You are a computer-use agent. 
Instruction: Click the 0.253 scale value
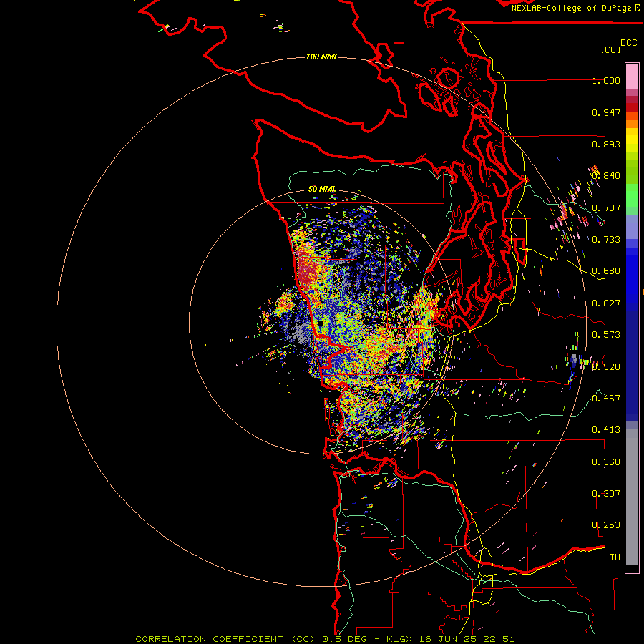coord(606,525)
